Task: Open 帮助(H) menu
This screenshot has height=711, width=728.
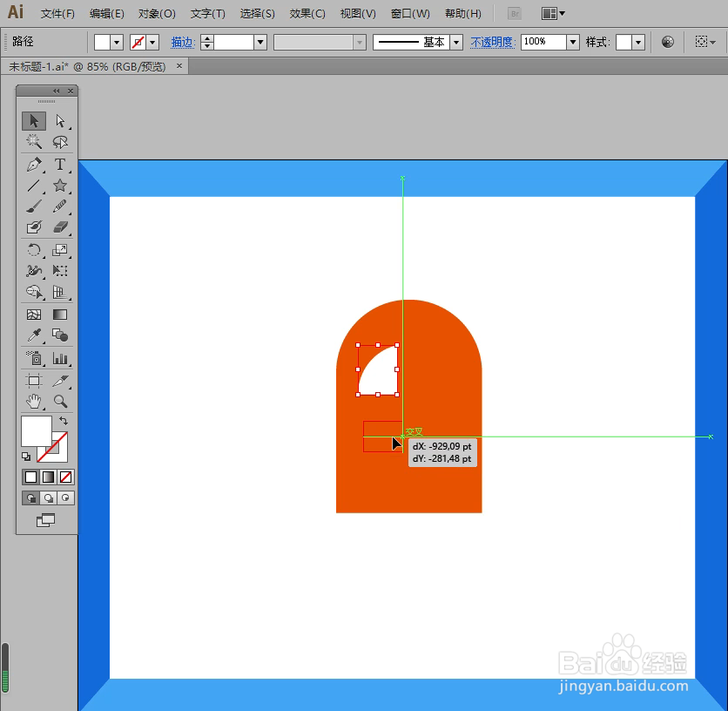Action: 463,13
